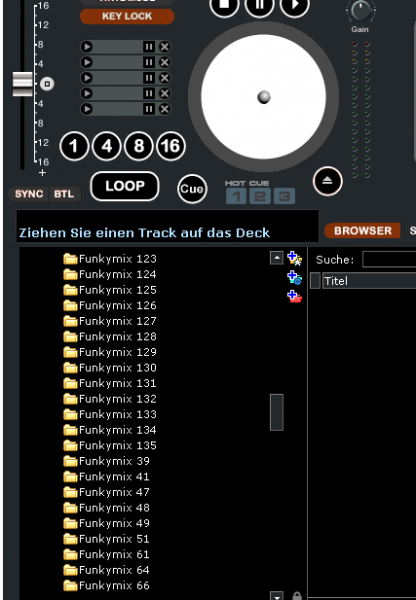Click the Titel column header
The width and height of the screenshot is (416, 600).
point(369,281)
